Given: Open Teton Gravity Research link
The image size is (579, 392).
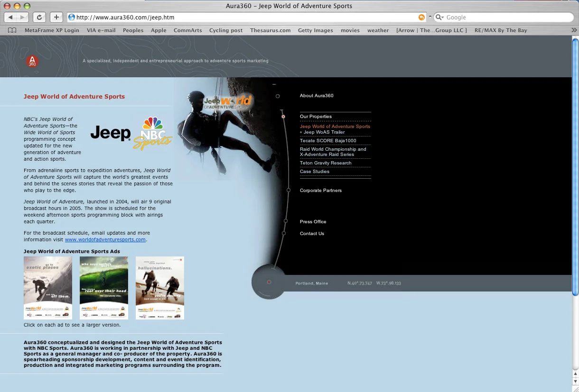Looking at the screenshot, I should pos(326,163).
